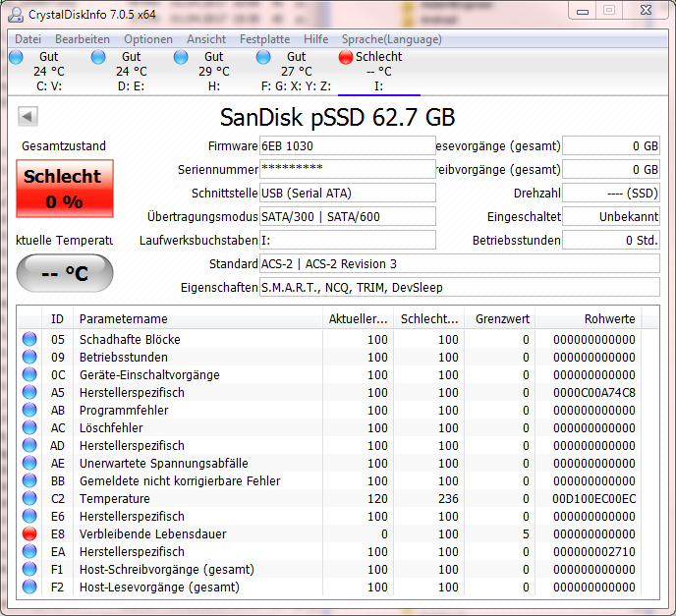Viewport: 676px width, 616px height.
Task: Click the blue orb of Temperature row
Action: coord(29,498)
